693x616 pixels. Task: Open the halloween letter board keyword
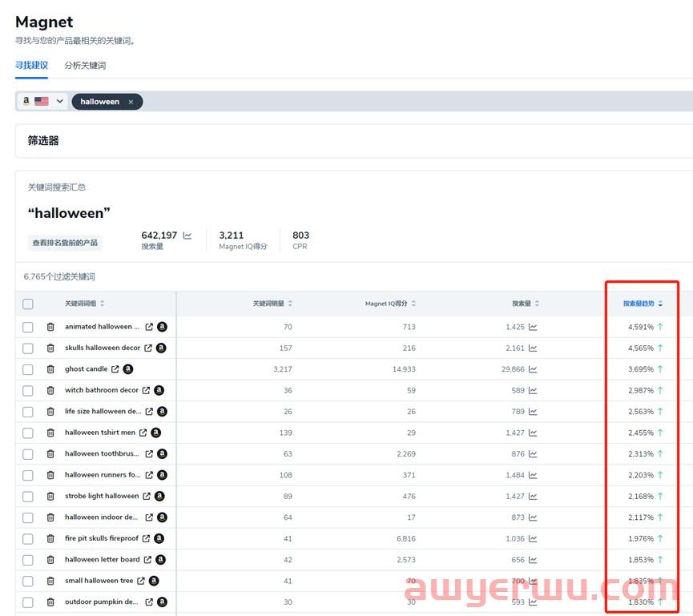click(102, 559)
